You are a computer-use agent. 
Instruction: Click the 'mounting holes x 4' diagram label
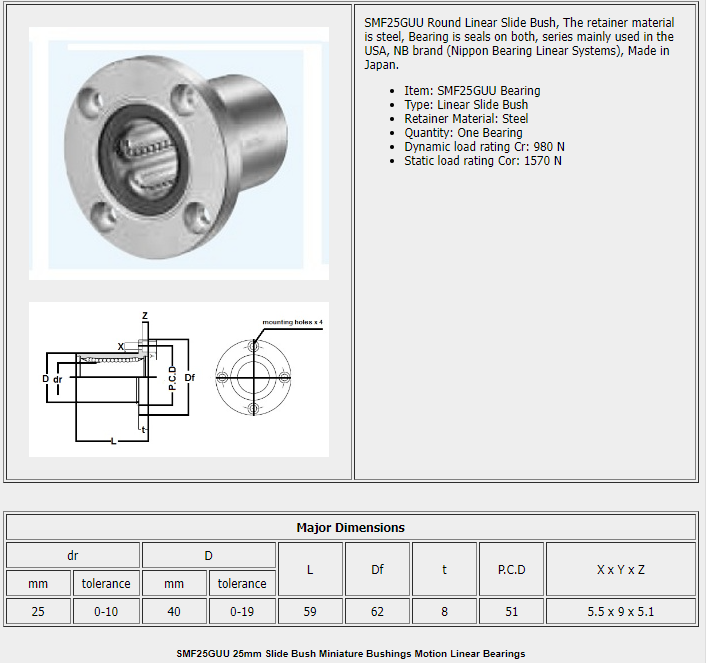(293, 322)
